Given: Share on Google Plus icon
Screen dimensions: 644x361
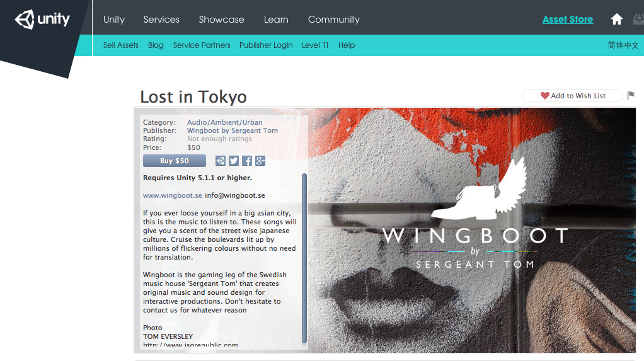Looking at the screenshot, I should coord(260,161).
